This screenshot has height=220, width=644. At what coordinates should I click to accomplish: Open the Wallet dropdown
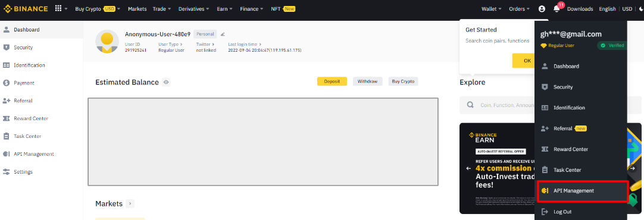[492, 8]
